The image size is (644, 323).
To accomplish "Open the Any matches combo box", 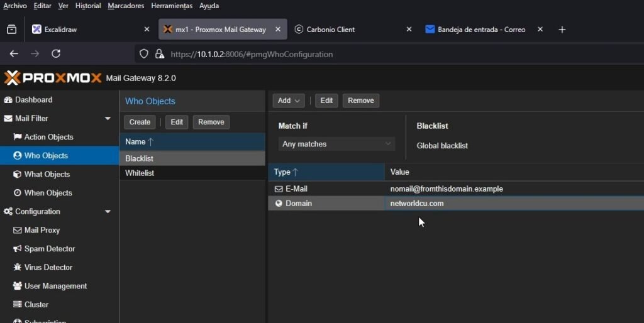I will click(x=336, y=144).
